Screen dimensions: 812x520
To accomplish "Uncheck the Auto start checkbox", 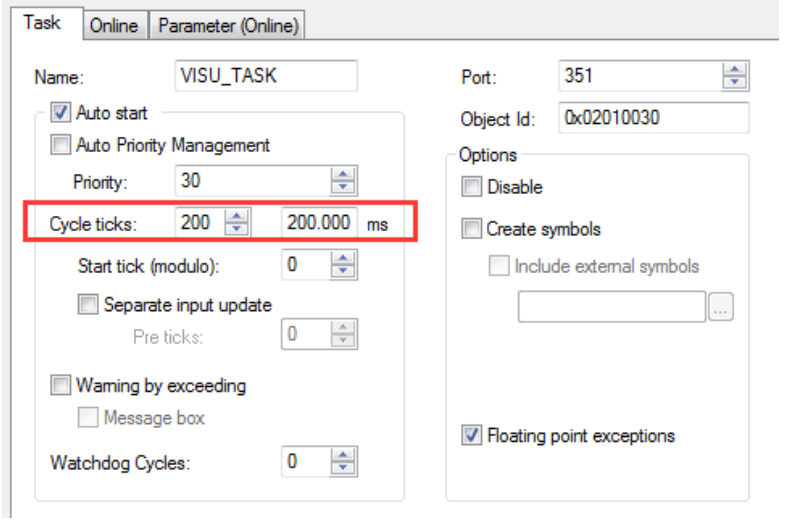I will pos(61,112).
